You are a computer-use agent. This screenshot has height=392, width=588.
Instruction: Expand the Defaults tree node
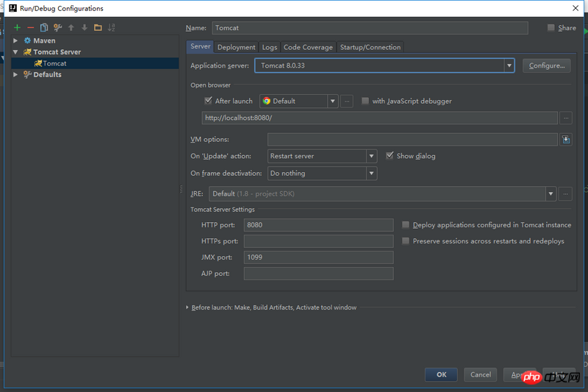(15, 74)
